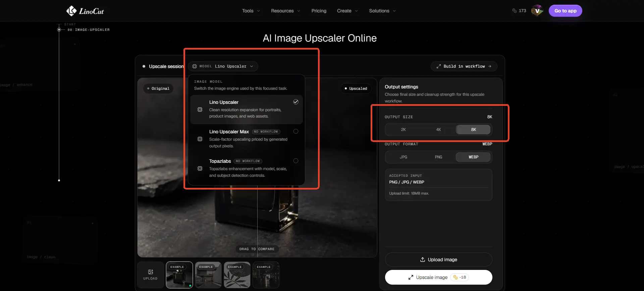The image size is (644, 291).
Task: Click the Upload image button
Action: point(438,260)
